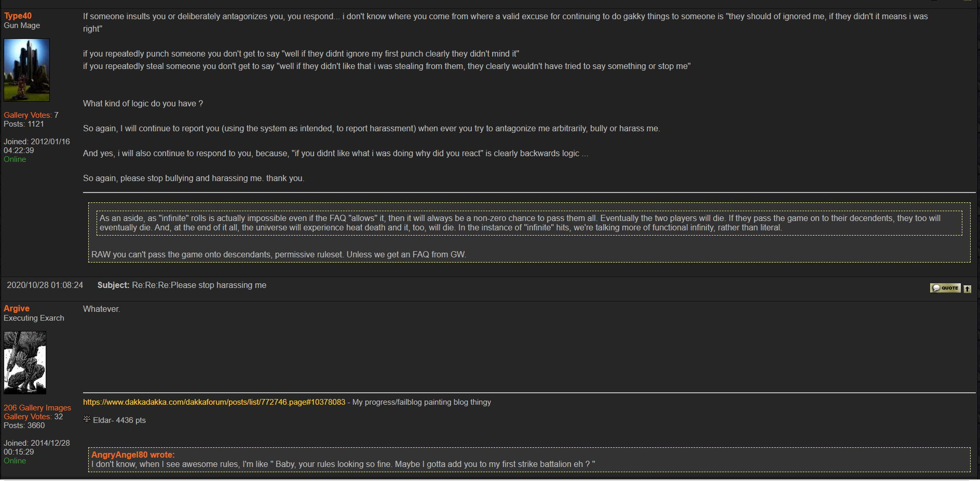This screenshot has width=980, height=481.
Task: Click the 'Whatever.' post text
Action: click(x=101, y=309)
